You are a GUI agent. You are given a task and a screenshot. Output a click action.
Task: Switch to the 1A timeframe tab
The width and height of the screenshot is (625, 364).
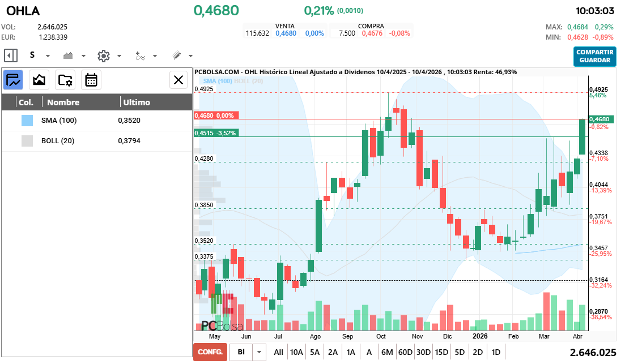[x=351, y=352]
